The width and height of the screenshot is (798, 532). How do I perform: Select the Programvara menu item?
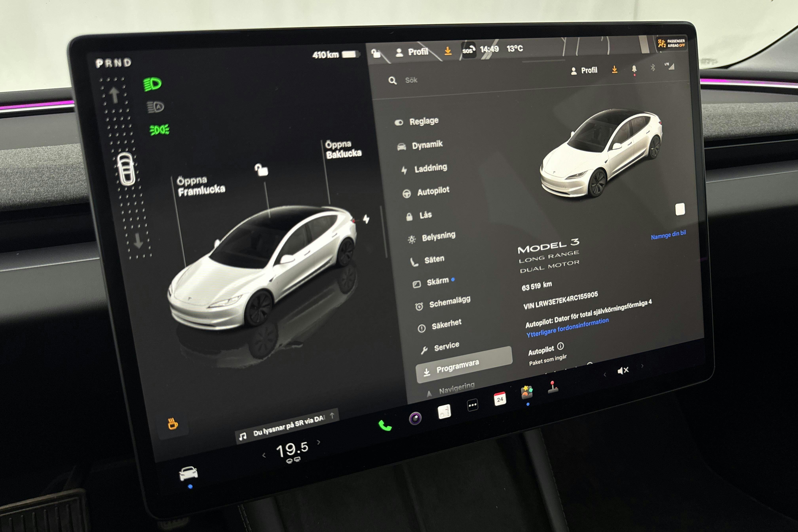pyautogui.click(x=464, y=365)
